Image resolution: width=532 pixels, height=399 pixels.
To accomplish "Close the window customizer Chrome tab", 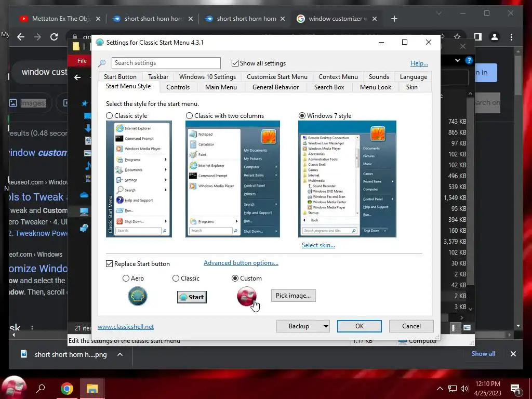I will point(374,19).
